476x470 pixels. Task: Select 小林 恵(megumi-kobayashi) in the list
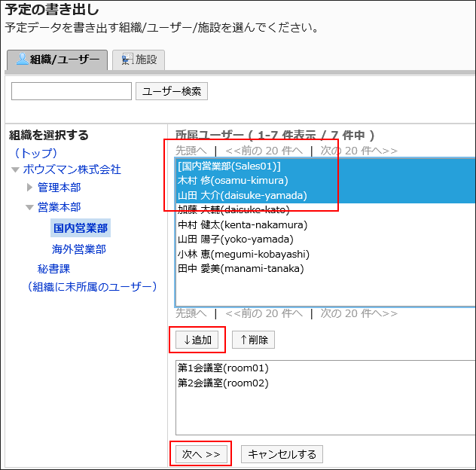click(325, 254)
